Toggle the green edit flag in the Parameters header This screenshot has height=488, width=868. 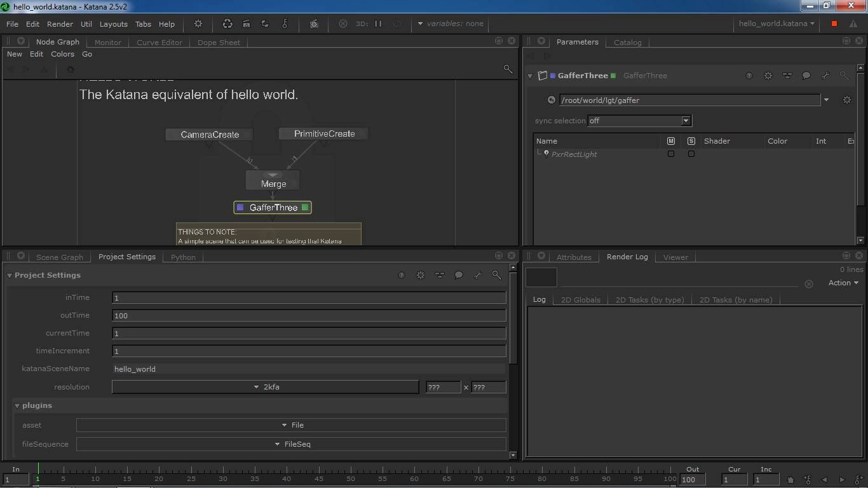[x=613, y=76]
